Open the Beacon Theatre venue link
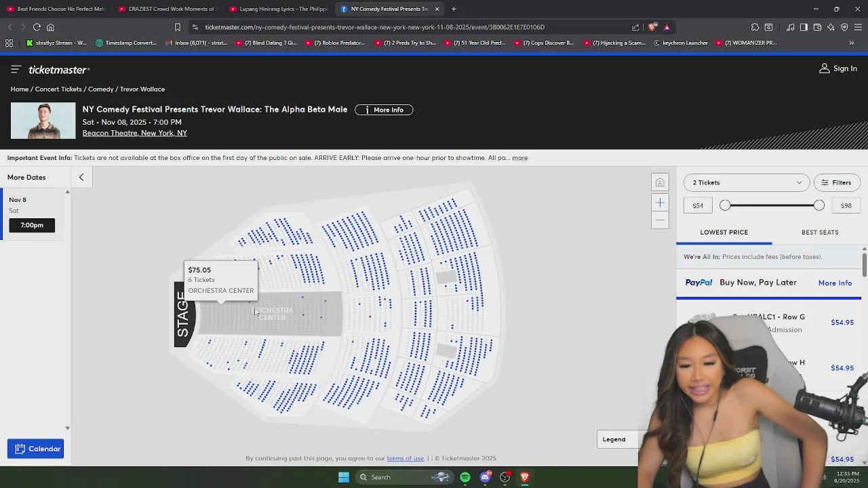The width and height of the screenshot is (868, 488). pos(134,134)
